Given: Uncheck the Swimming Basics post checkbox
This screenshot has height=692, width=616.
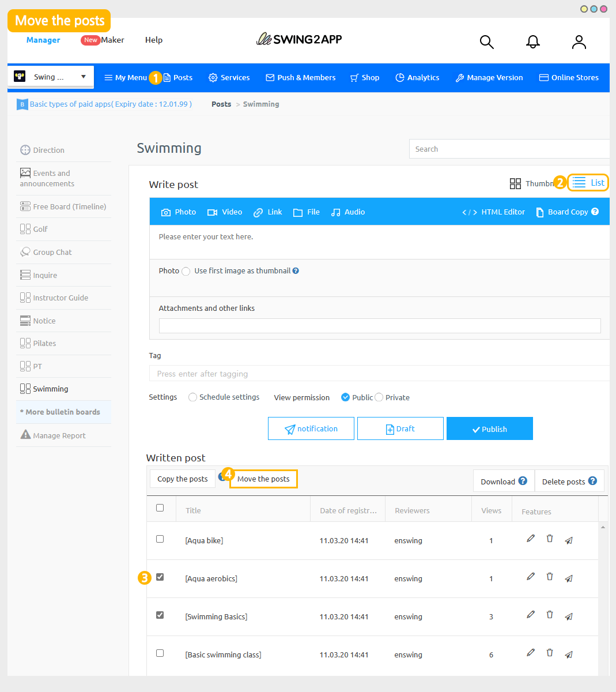Looking at the screenshot, I should (x=160, y=615).
